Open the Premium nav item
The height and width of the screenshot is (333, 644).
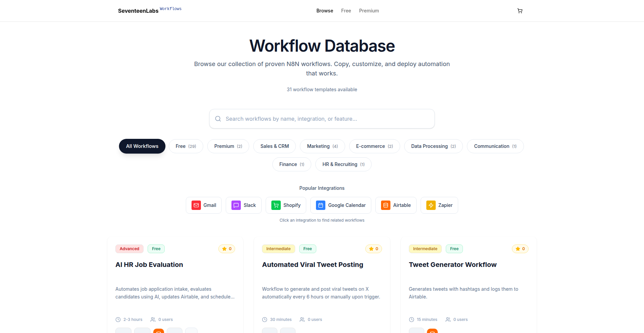pos(369,11)
